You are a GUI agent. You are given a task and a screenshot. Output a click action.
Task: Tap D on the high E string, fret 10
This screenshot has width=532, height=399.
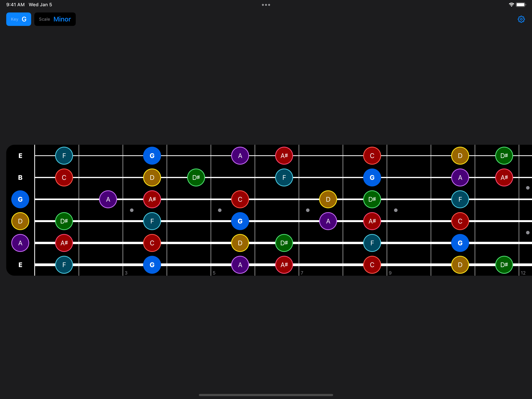click(460, 156)
